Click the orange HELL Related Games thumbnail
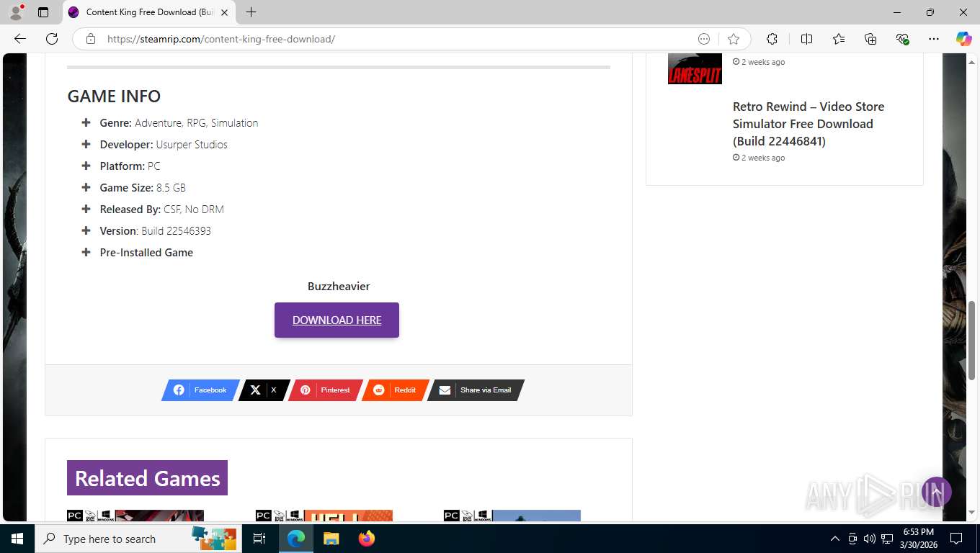The height and width of the screenshot is (553, 980). pos(324,516)
